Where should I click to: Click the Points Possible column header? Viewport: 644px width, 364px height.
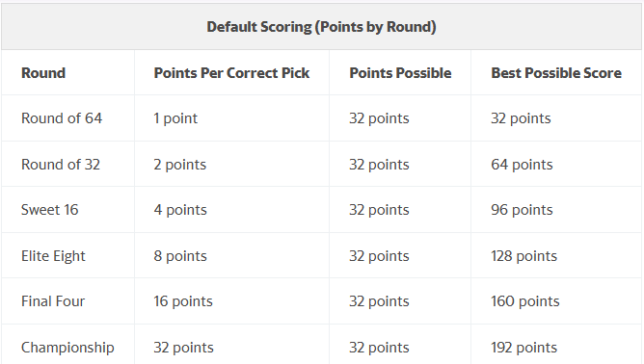point(400,73)
